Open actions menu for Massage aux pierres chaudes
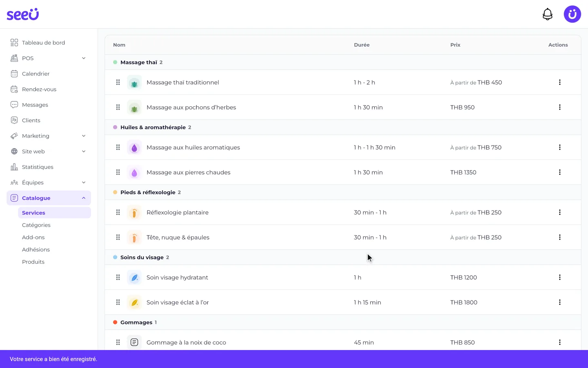The height and width of the screenshot is (368, 588). click(x=560, y=172)
